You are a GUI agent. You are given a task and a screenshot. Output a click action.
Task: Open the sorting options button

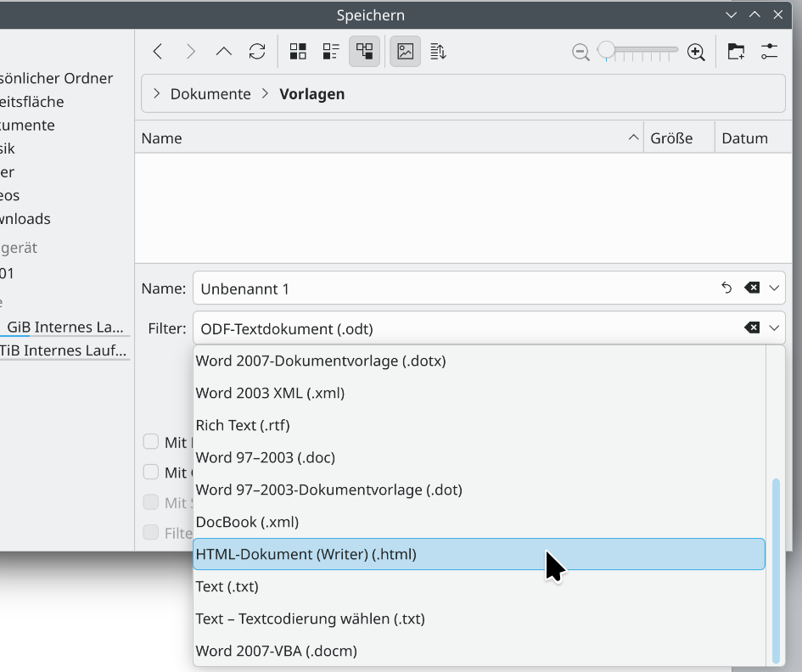click(438, 52)
